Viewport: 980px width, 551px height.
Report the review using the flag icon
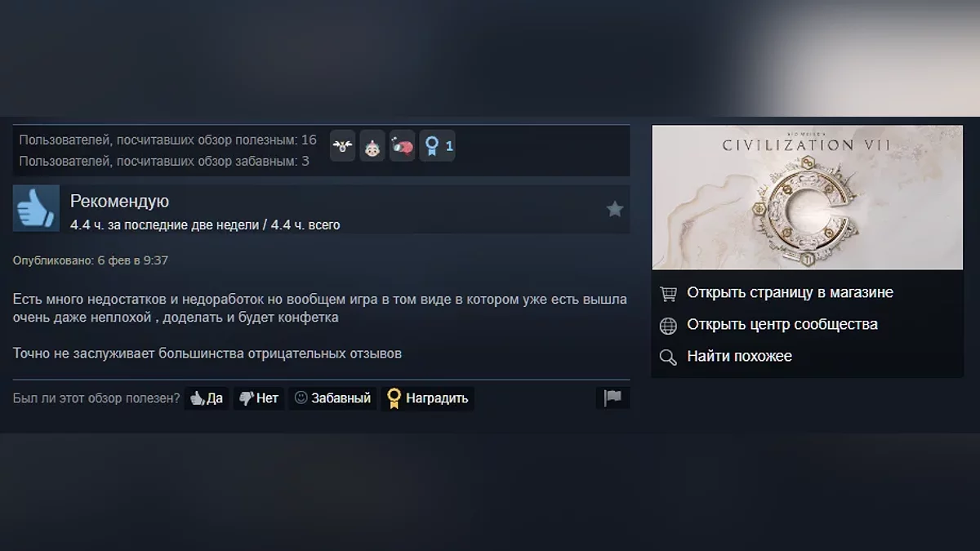coord(612,398)
